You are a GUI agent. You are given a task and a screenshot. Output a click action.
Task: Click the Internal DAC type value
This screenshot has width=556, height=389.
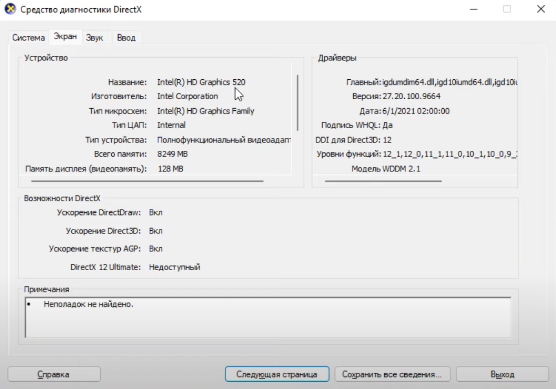(x=171, y=125)
